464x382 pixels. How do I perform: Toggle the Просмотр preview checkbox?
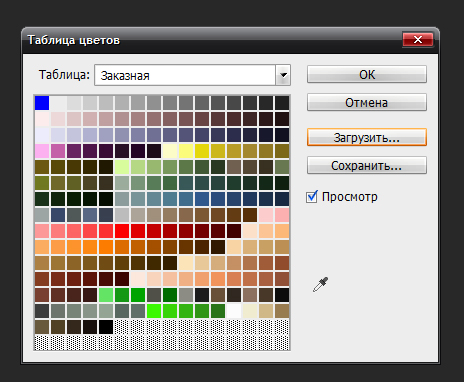(x=312, y=197)
